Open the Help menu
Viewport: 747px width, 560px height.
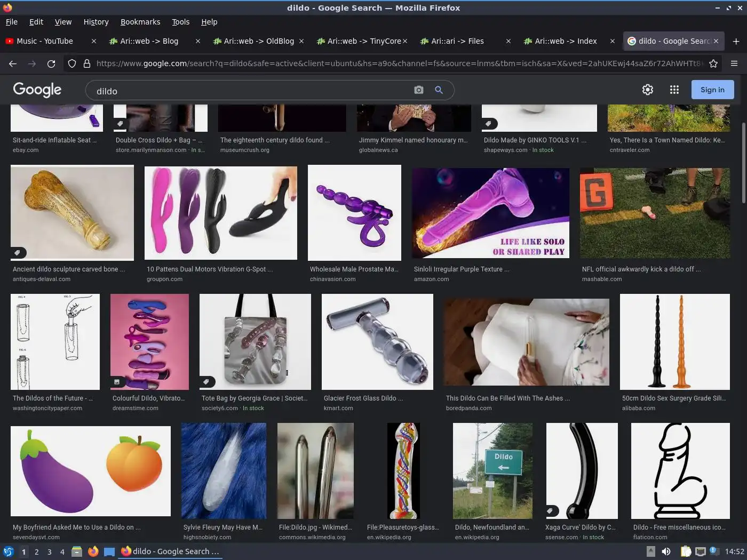pyautogui.click(x=209, y=22)
